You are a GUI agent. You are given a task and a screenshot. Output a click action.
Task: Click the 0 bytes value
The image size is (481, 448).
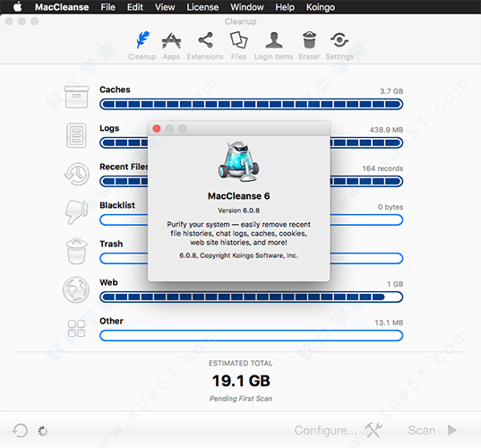pos(391,207)
